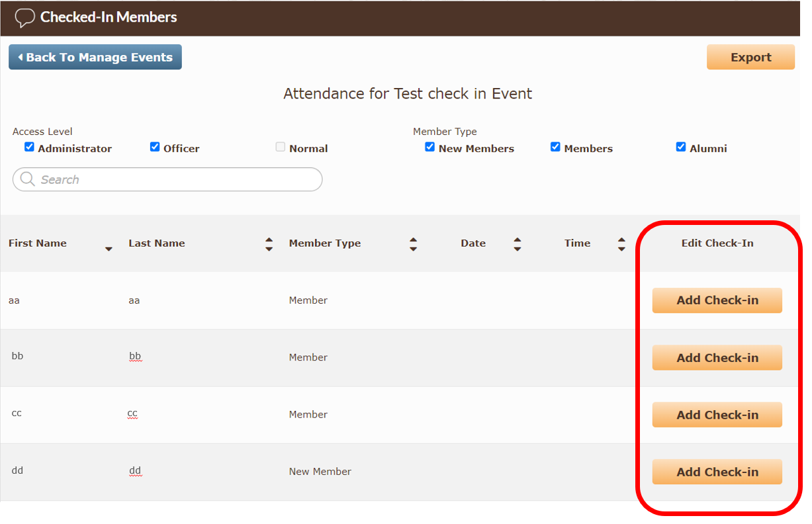This screenshot has height=524, width=812.
Task: Toggle off the Officer checkbox
Action: [154, 146]
